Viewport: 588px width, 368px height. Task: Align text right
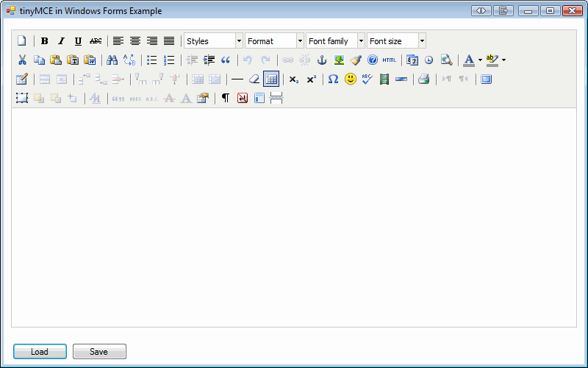click(152, 41)
